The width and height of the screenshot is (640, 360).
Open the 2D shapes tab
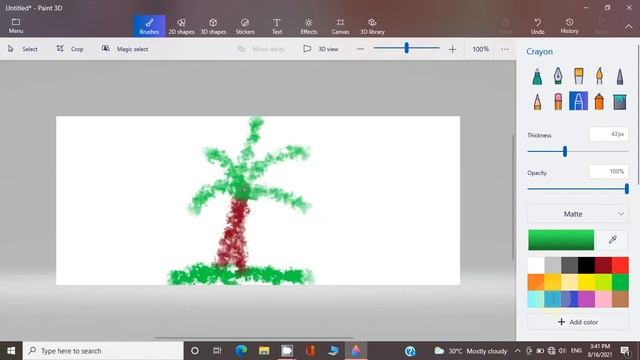point(181,26)
